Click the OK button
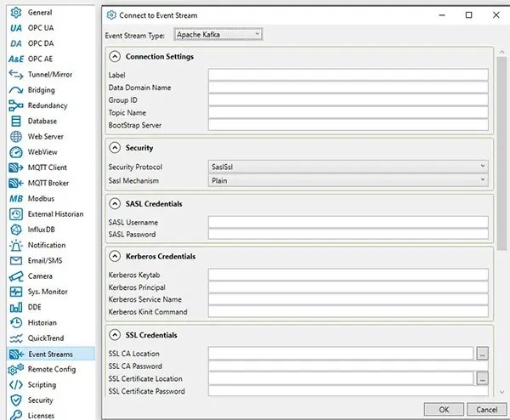The height and width of the screenshot is (420, 510). tap(444, 410)
